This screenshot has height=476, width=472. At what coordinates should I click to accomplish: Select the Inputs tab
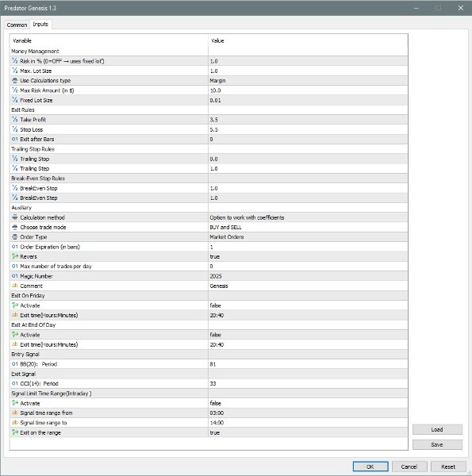click(x=40, y=24)
